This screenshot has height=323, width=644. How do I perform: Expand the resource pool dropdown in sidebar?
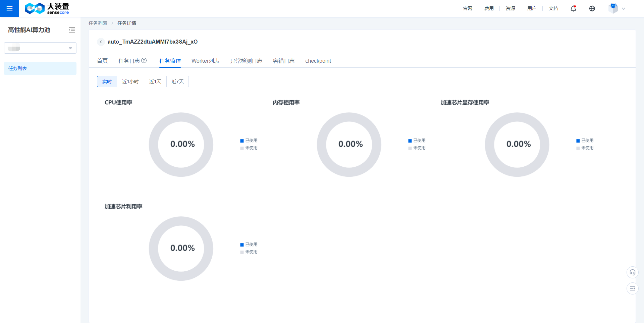(x=40, y=48)
